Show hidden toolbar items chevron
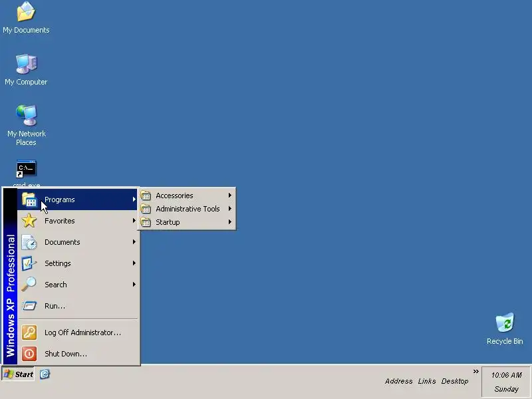The height and width of the screenshot is (399, 532). [x=475, y=372]
